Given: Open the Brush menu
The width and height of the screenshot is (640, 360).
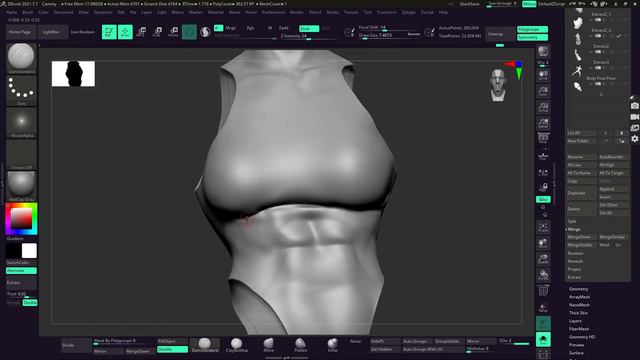Looking at the screenshot, I should pos(28,12).
